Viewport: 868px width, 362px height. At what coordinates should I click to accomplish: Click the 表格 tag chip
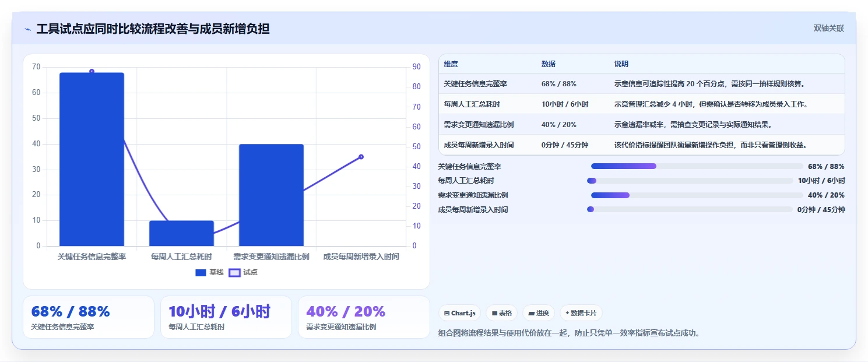(x=501, y=313)
